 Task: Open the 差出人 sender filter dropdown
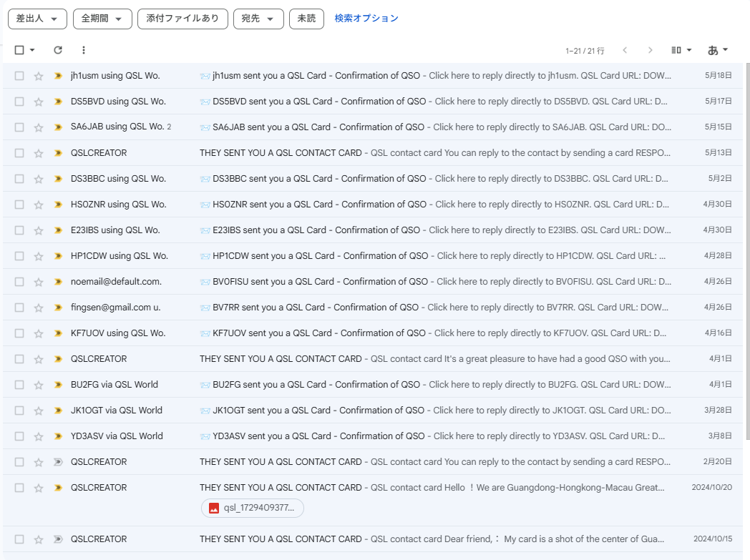point(37,19)
